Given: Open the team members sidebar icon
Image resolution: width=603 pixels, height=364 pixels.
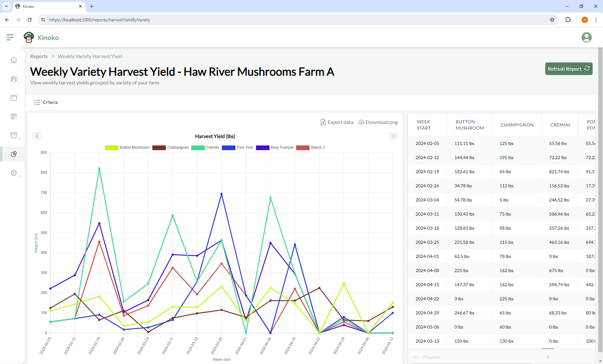Looking at the screenshot, I should 14,79.
